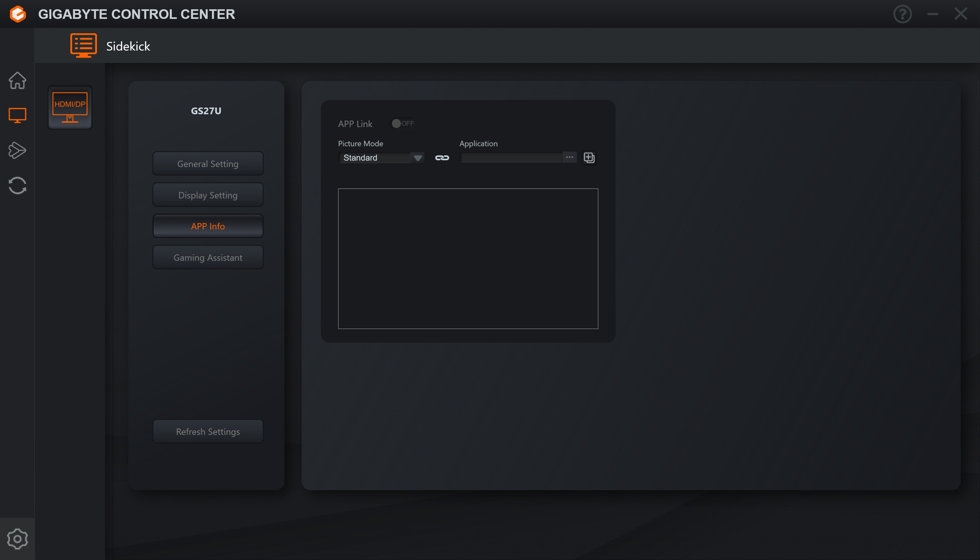Image resolution: width=980 pixels, height=560 pixels.
Task: Minimize the Gigabyte Control Center window
Action: pos(933,14)
